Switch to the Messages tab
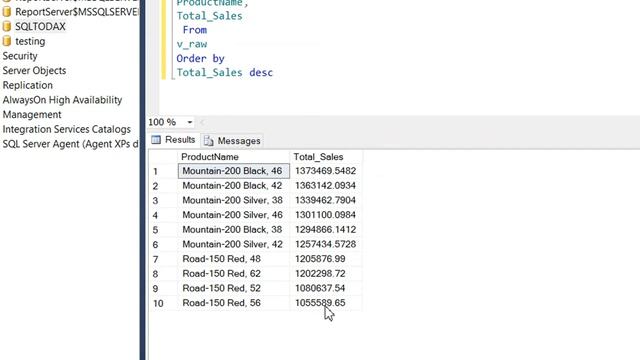The width and height of the screenshot is (640, 360). 232,141
